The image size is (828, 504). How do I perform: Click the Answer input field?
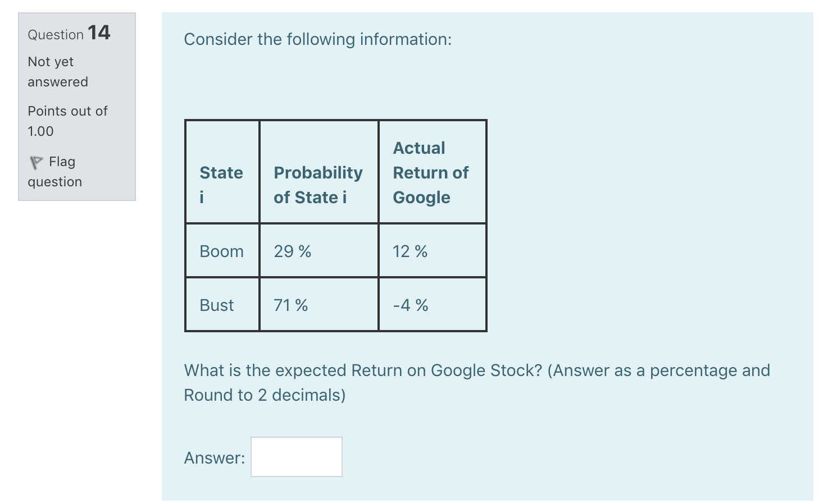click(x=296, y=457)
